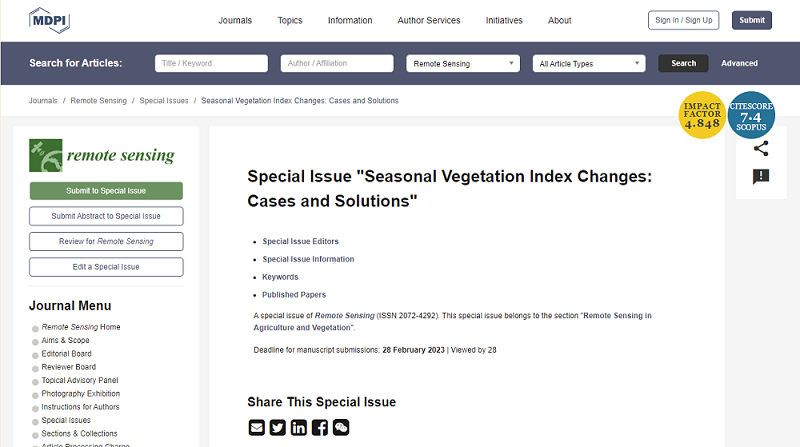Expand the All Article Types dropdown

coord(589,64)
